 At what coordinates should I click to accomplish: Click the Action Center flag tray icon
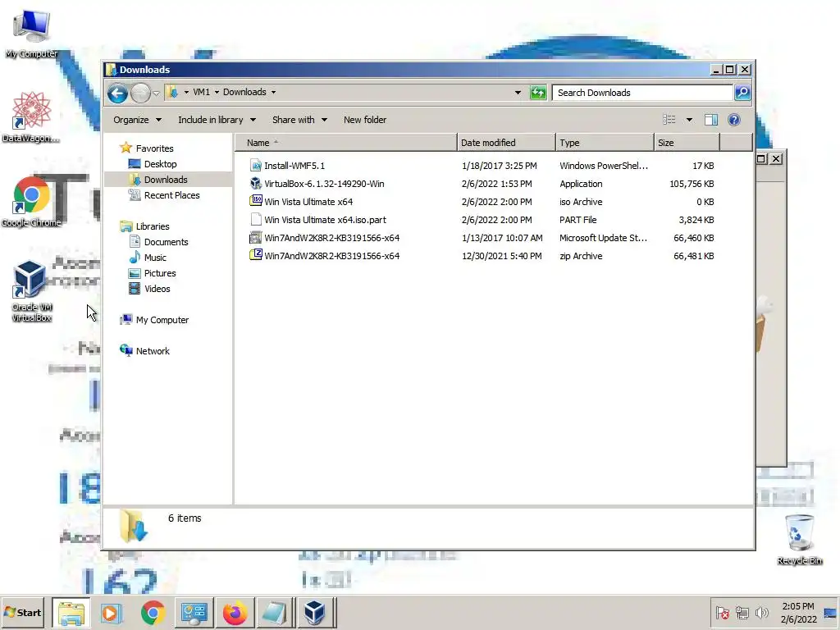coord(722,613)
